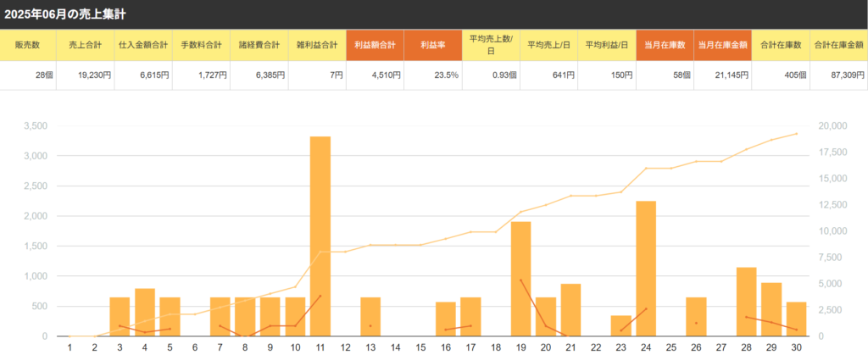This screenshot has width=868, height=355.
Task: Select the 仕入金額合計 column header
Action: [x=143, y=46]
